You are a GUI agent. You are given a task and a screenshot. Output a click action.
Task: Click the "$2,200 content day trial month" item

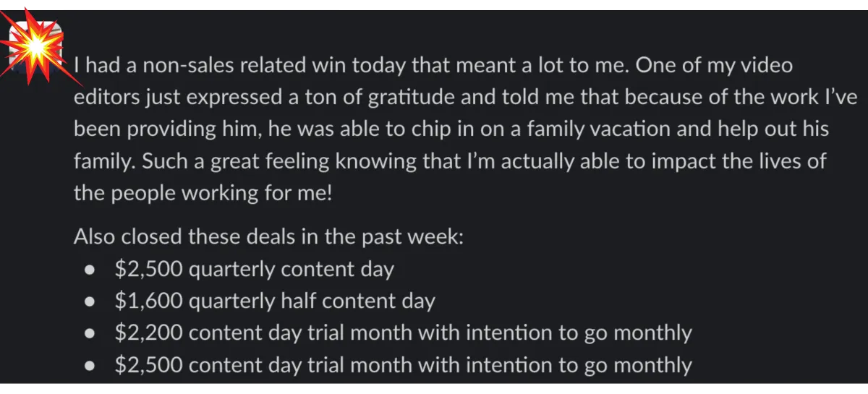tap(403, 333)
